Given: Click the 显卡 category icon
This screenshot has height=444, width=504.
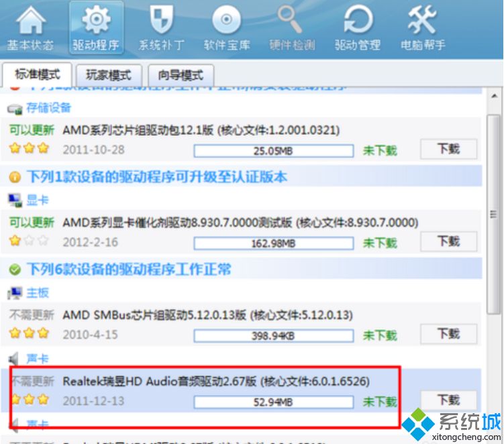Looking at the screenshot, I should coord(15,201).
